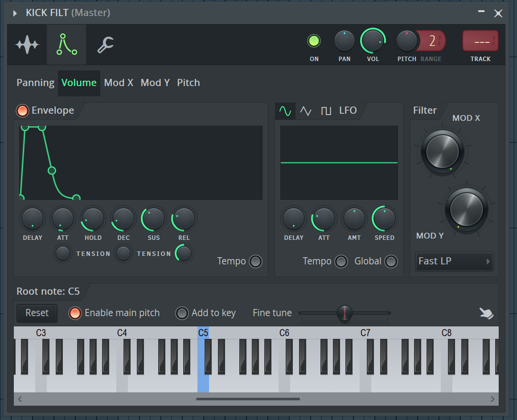Viewport: 517px width, 420px height.
Task: Click the Fine tune slider handle
Action: [x=345, y=313]
